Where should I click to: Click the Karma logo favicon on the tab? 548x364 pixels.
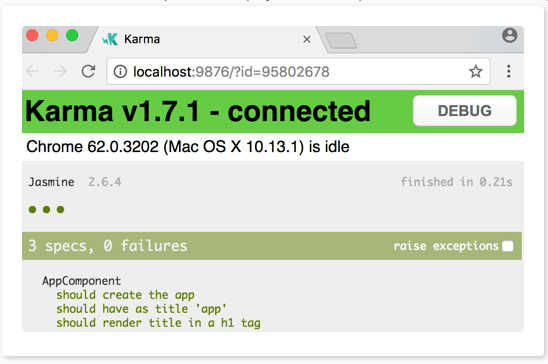110,39
